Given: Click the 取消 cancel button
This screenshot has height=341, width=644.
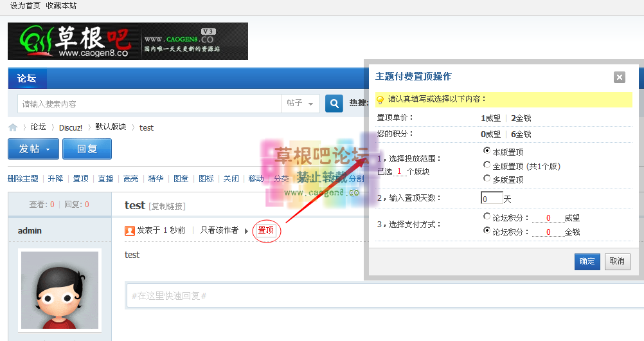Looking at the screenshot, I should click(617, 262).
